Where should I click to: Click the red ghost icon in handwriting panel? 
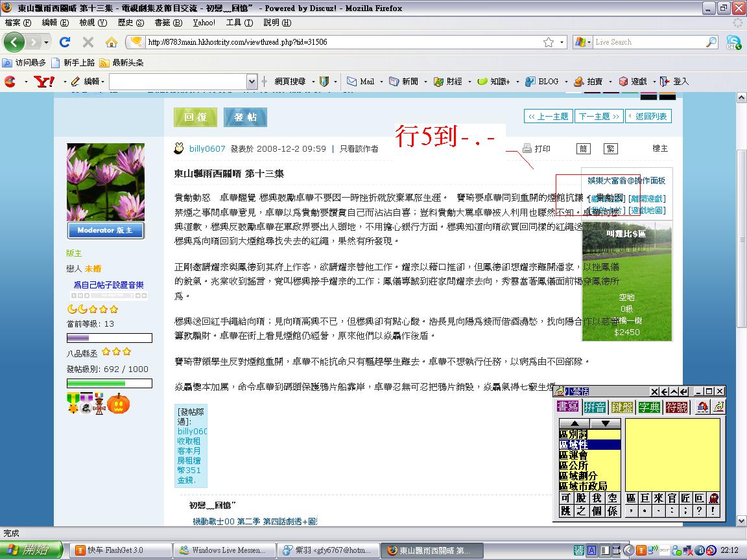click(x=713, y=498)
